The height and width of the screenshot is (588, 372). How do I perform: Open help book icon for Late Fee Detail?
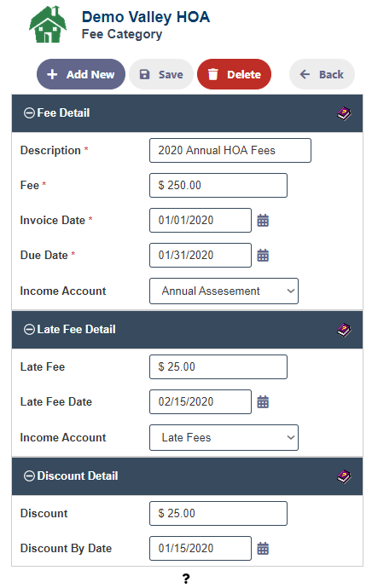[x=344, y=330]
